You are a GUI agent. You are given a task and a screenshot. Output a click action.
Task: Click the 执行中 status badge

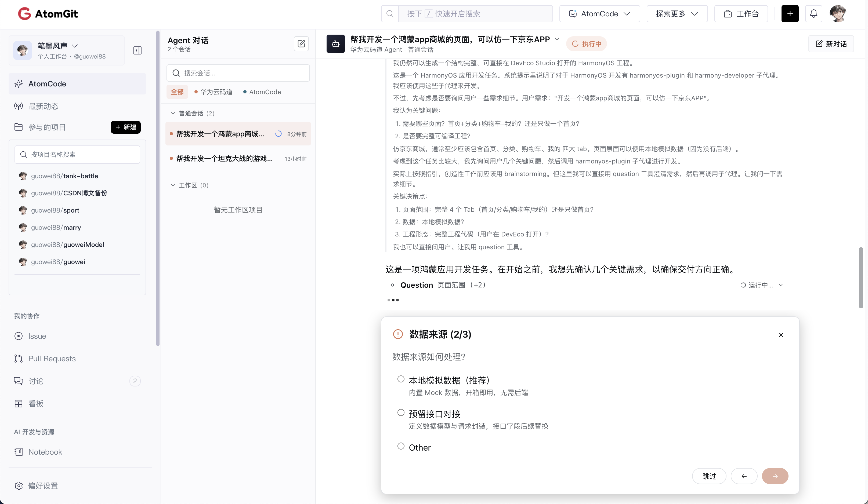pyautogui.click(x=586, y=44)
